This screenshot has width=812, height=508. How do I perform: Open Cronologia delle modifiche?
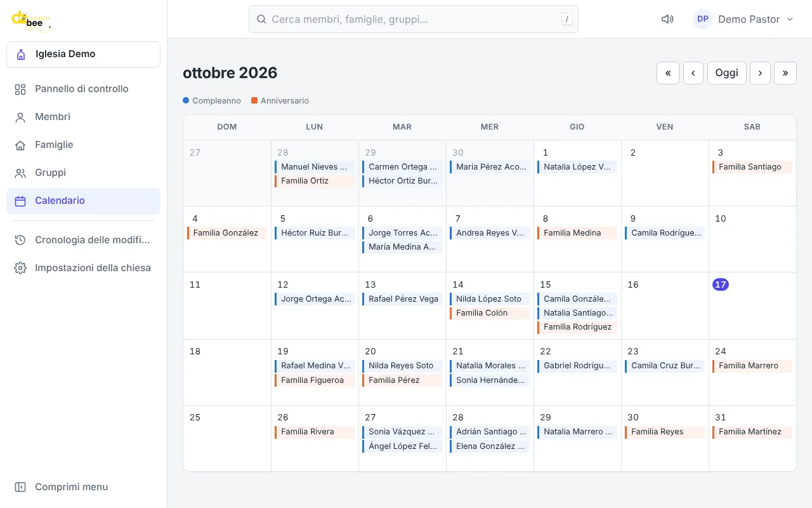[83, 240]
